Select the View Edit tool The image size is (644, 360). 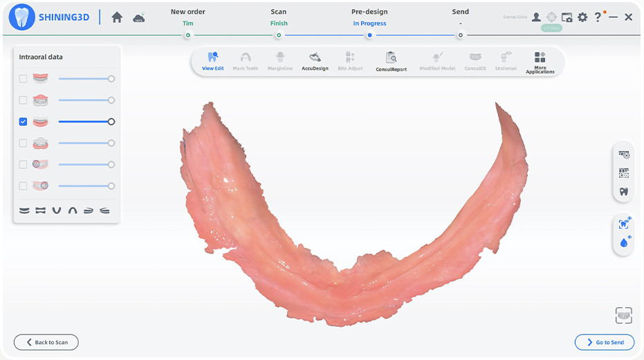coord(212,61)
